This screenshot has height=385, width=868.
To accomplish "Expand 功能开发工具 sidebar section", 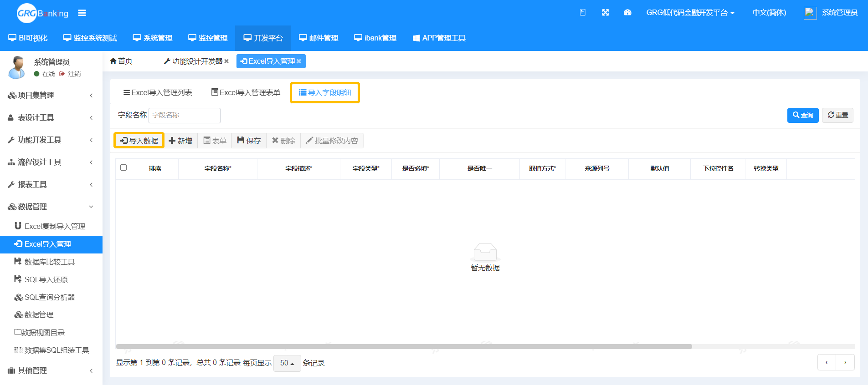I will pos(51,140).
